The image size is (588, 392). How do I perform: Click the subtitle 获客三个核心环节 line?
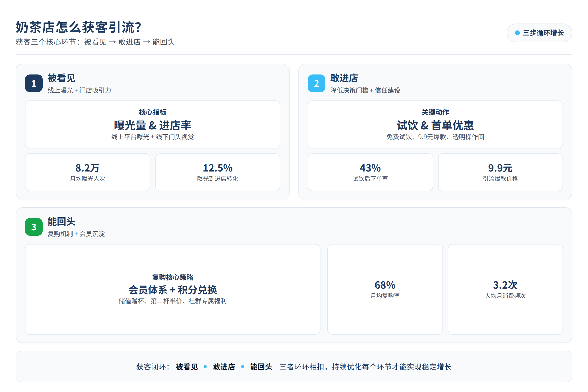coord(95,42)
